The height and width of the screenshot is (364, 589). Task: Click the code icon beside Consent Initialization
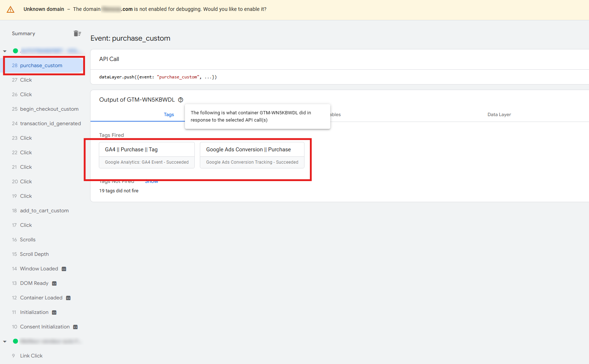[76, 327]
